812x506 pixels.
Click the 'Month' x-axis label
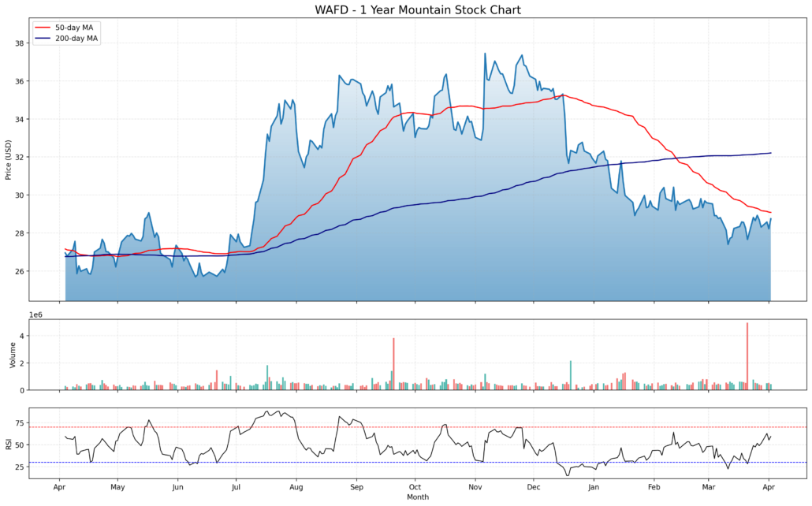pyautogui.click(x=417, y=497)
